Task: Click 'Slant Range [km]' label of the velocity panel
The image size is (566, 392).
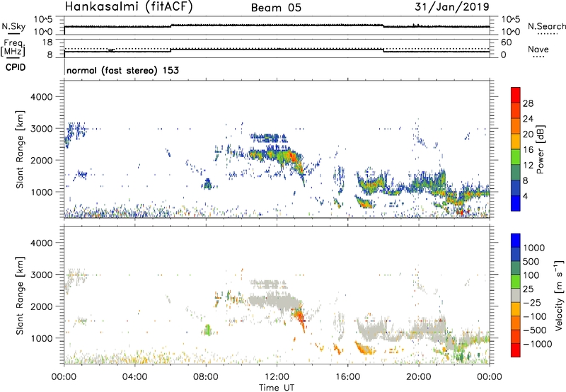Action: pos(20,295)
